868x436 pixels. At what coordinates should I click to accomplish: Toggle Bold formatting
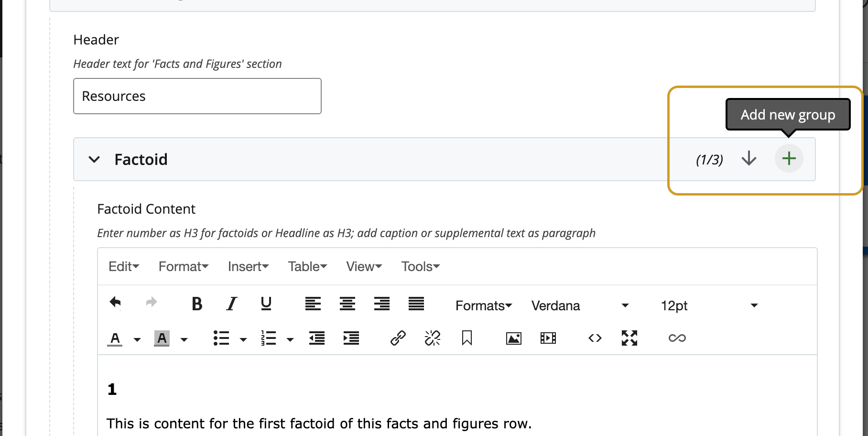click(x=196, y=304)
